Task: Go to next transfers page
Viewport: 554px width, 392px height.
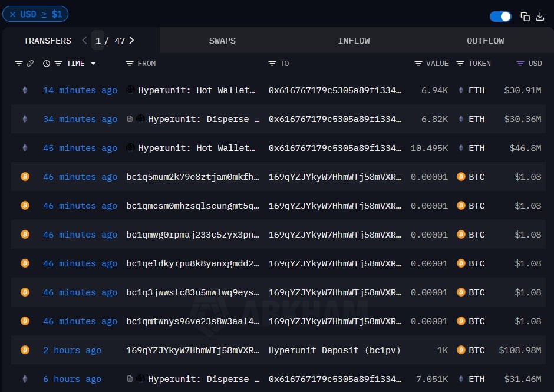Action: 131,41
